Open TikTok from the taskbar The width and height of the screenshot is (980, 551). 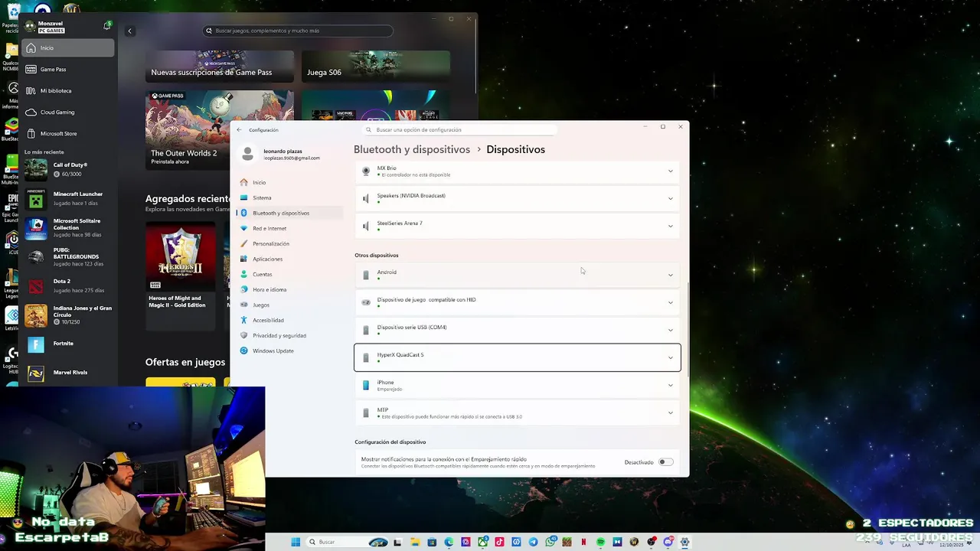[x=499, y=542]
